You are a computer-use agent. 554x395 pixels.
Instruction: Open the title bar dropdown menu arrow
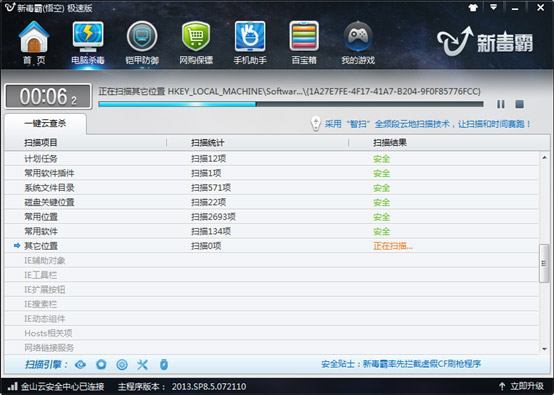coord(494,7)
